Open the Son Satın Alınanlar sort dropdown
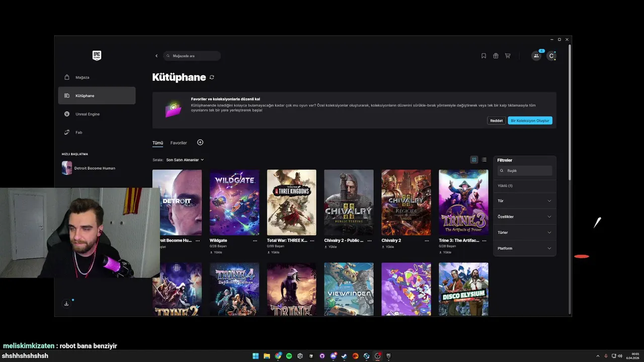Screen dimensions: 644x362 click(x=185, y=160)
